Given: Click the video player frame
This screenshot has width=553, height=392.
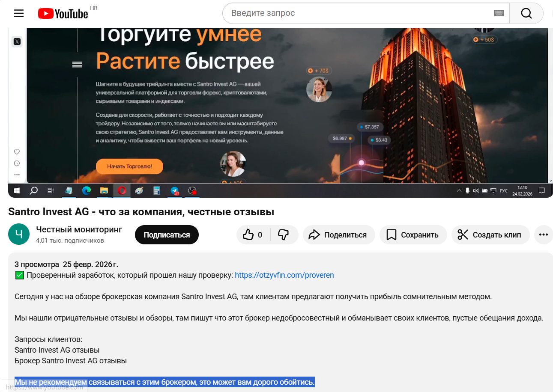Looking at the screenshot, I should pos(278,107).
